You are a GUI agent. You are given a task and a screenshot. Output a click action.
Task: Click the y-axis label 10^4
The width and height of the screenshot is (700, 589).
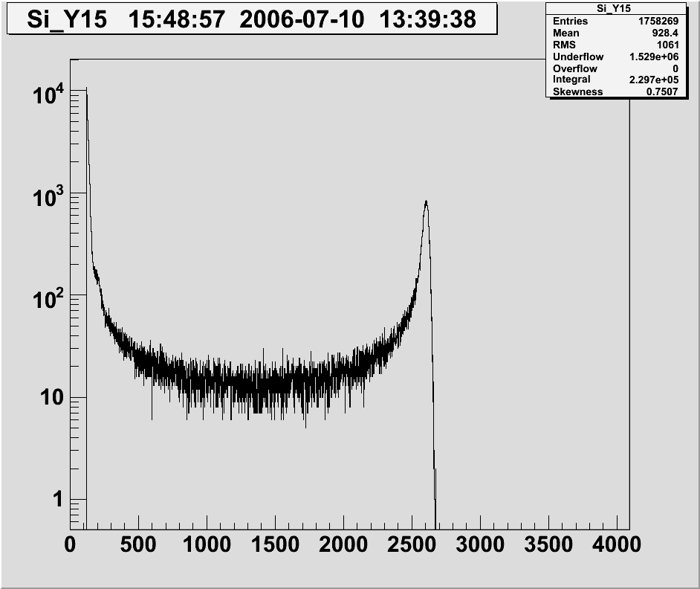click(48, 94)
